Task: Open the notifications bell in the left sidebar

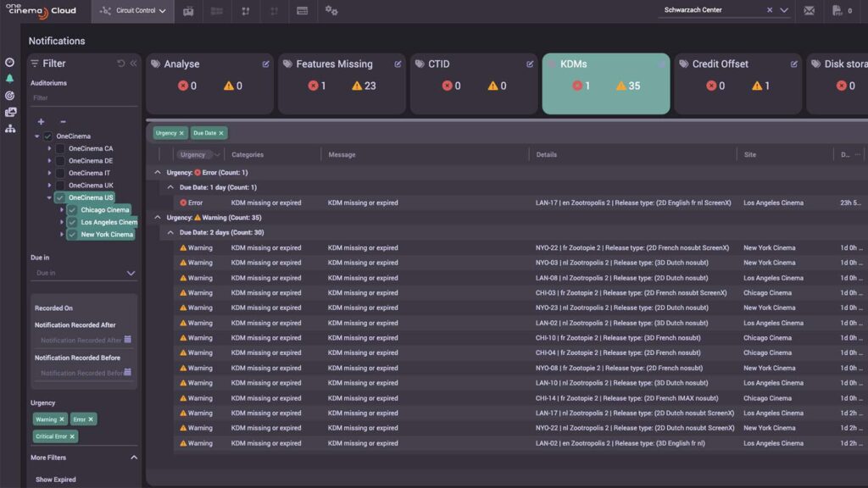Action: click(9, 78)
